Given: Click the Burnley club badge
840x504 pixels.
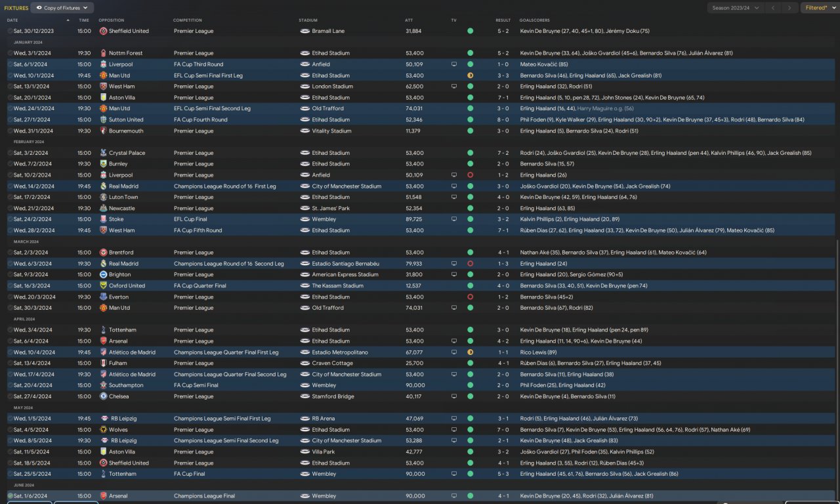Looking at the screenshot, I should pos(103,164).
